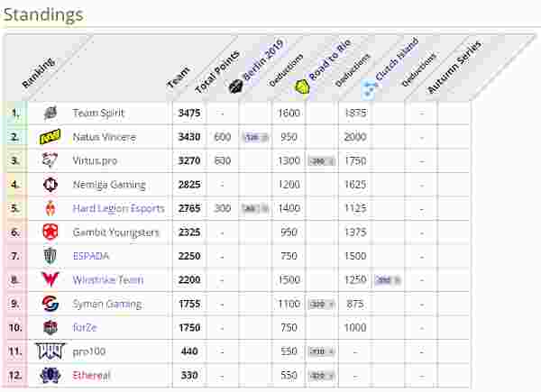Click Winstrike's total 2200

[189, 279]
